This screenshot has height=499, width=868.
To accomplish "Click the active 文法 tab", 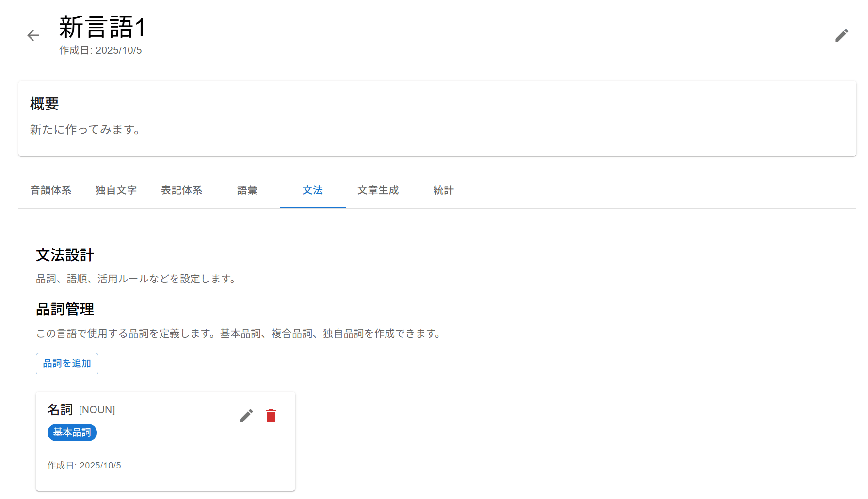I will point(313,190).
